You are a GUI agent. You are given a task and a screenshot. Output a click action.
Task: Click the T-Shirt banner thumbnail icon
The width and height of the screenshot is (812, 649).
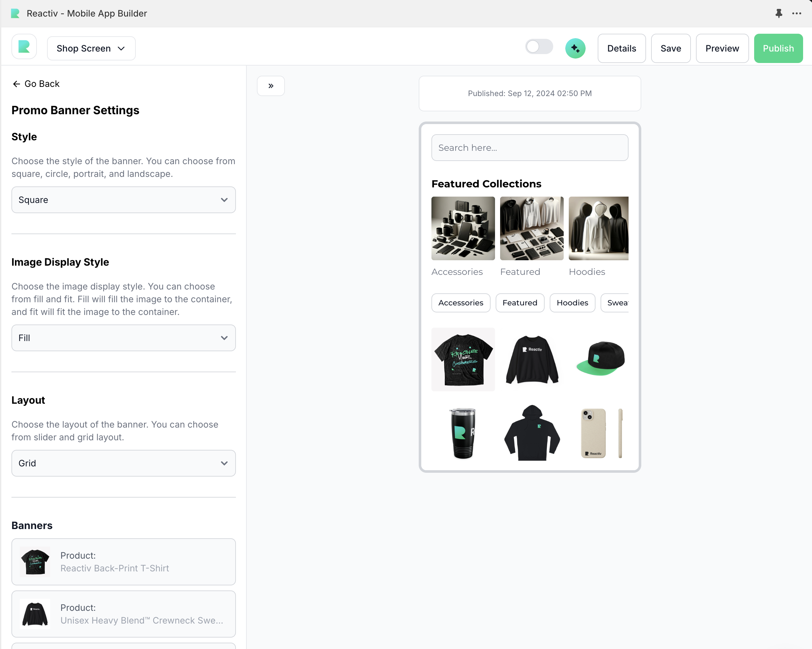click(x=35, y=562)
